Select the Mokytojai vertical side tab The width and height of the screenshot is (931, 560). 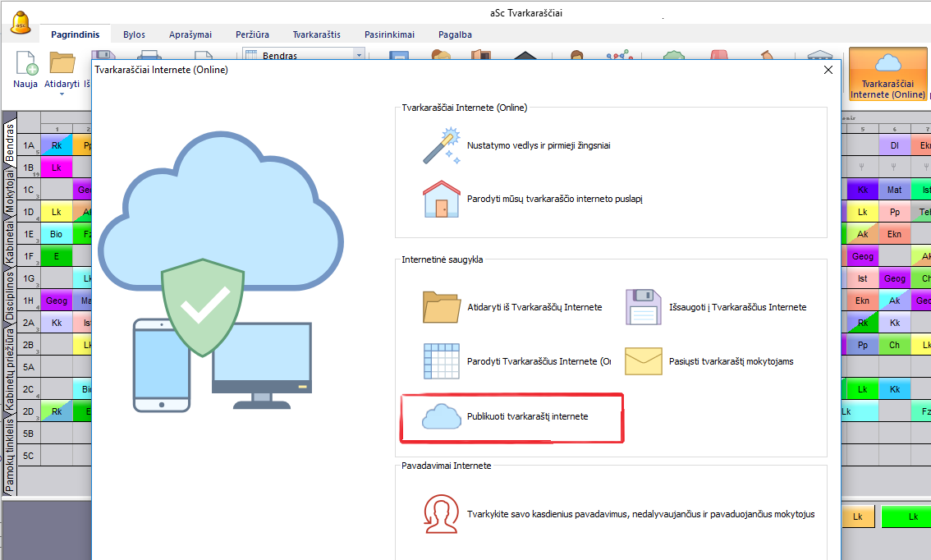point(10,191)
